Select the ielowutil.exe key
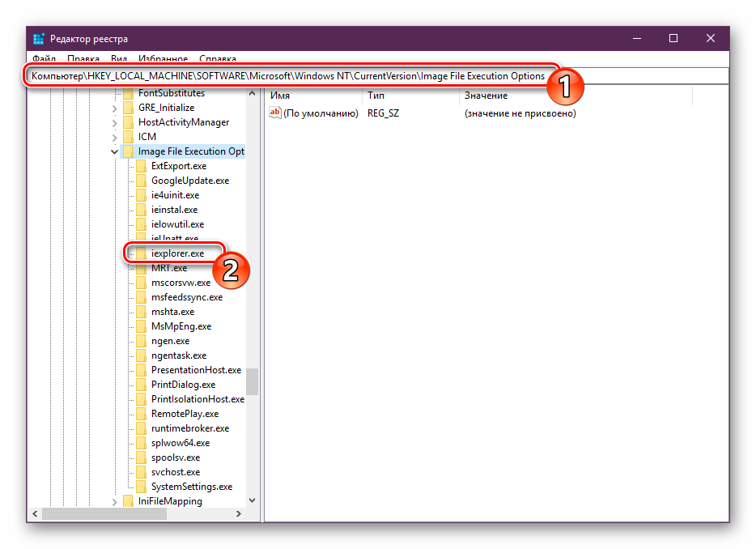The width and height of the screenshot is (756, 549). (177, 223)
